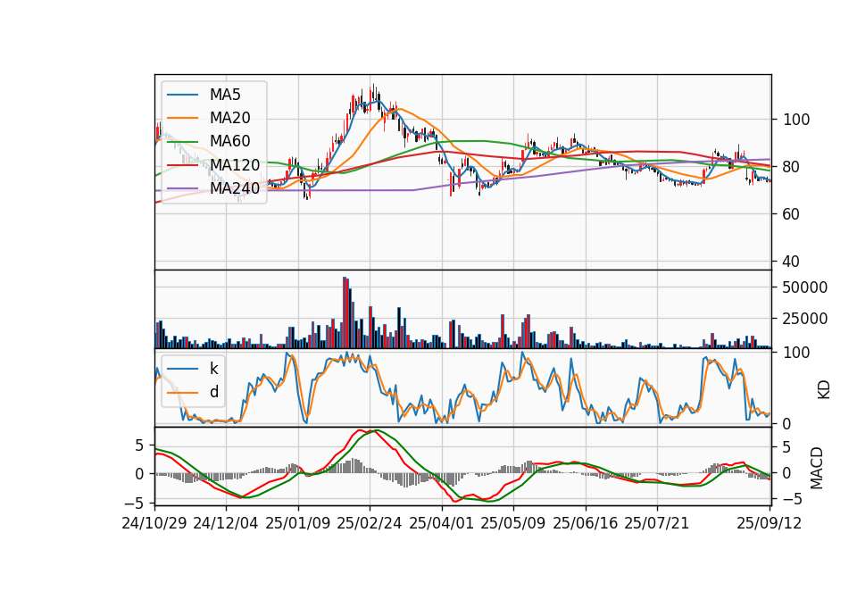Screen dimensions: 857x616
Task: Click the price axis value 40
Action: (x=792, y=262)
